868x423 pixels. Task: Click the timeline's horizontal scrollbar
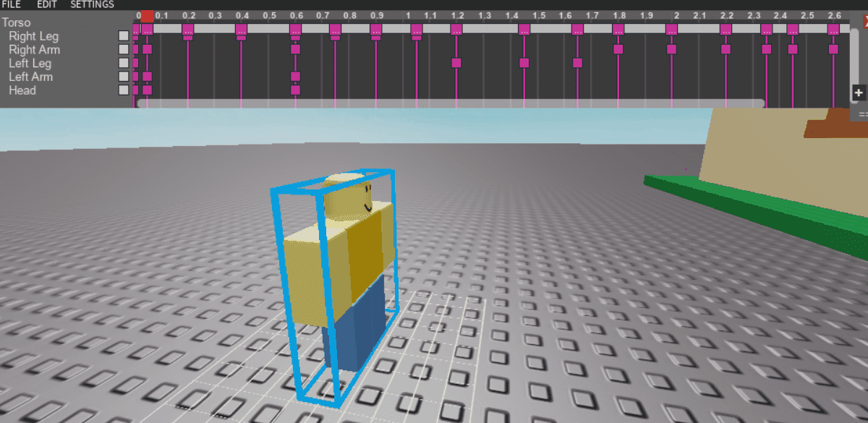tap(450, 103)
